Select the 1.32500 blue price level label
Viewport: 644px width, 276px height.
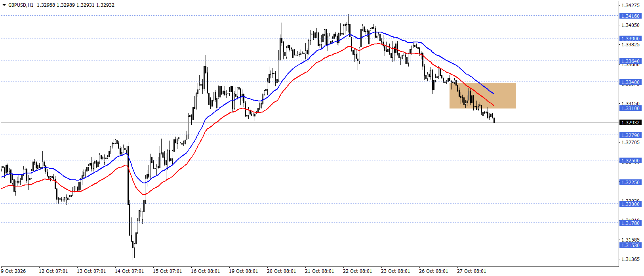[x=630, y=161]
